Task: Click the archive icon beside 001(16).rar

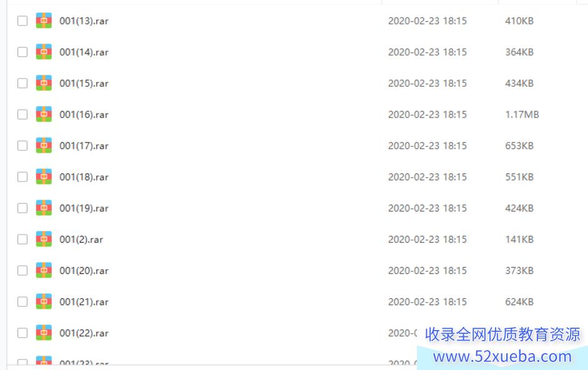Action: pos(44,114)
